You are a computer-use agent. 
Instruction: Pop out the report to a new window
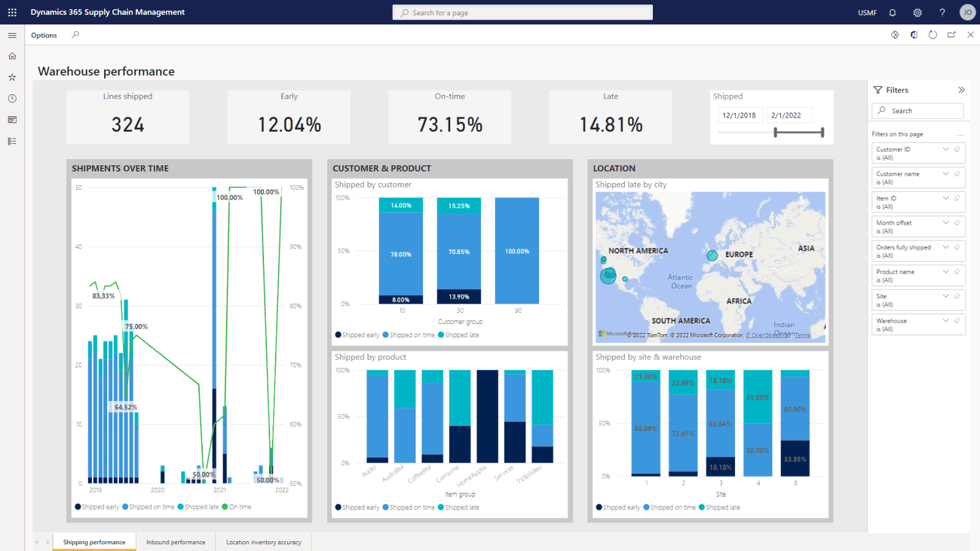[x=951, y=35]
